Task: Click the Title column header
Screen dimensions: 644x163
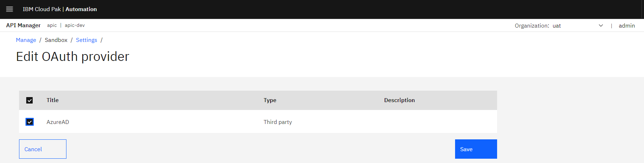Action: tap(52, 100)
